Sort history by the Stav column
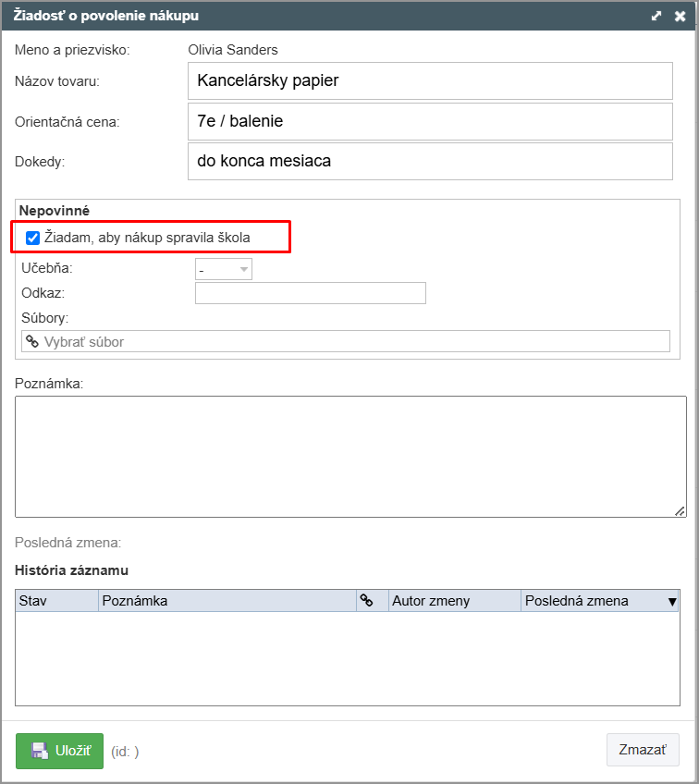699x784 pixels. [56, 601]
